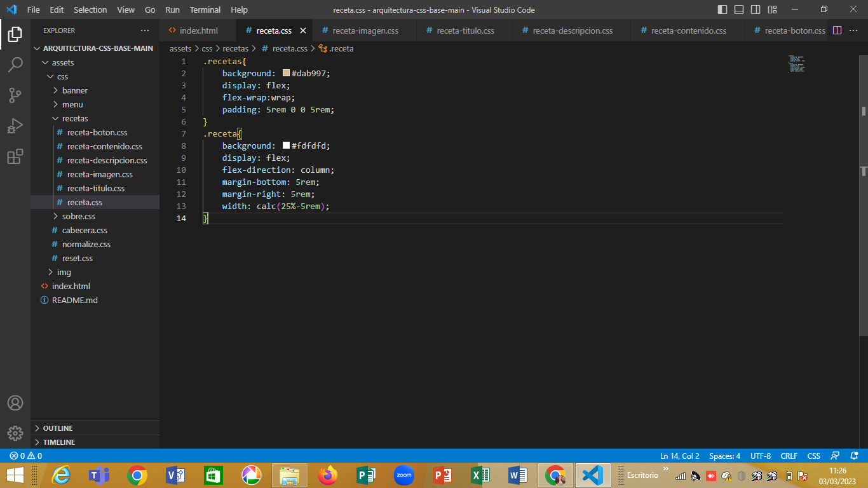Switch to the receta-contenido.css tab
This screenshot has width=868, height=488.
[688, 30]
